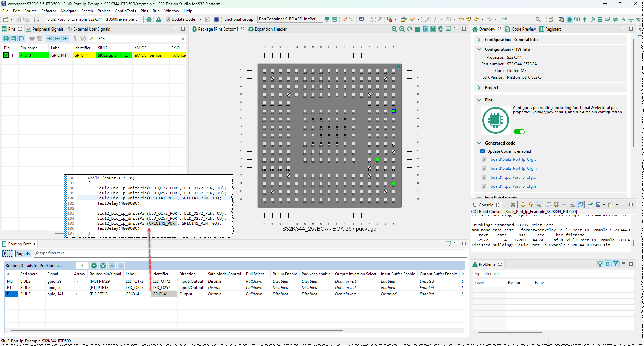This screenshot has width=644, height=346.
Task: Select the Signals view in Routing Details
Action: pos(23,253)
